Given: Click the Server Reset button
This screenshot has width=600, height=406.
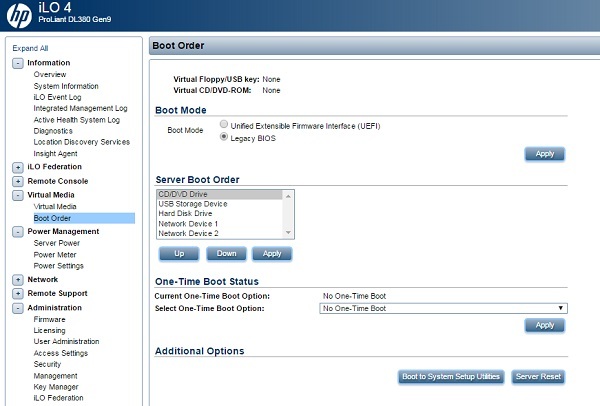Looking at the screenshot, I should tap(538, 377).
